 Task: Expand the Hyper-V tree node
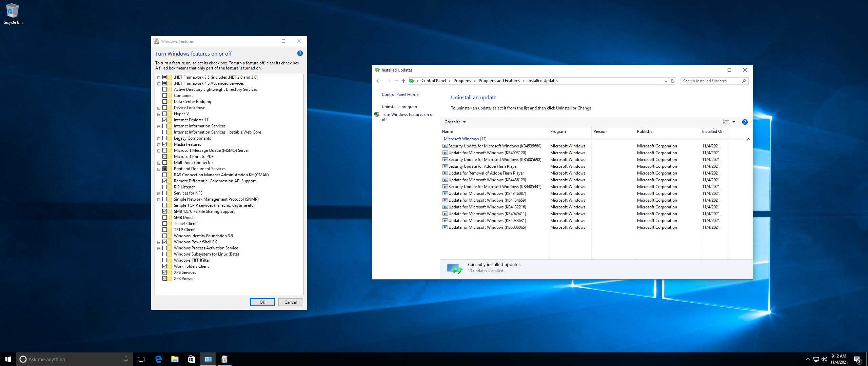159,114
